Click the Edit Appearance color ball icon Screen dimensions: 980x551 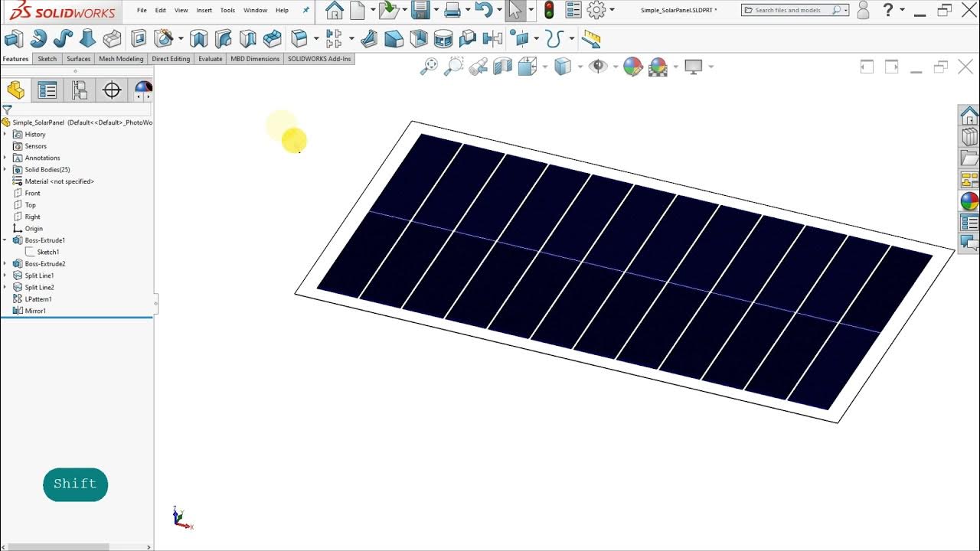click(632, 67)
